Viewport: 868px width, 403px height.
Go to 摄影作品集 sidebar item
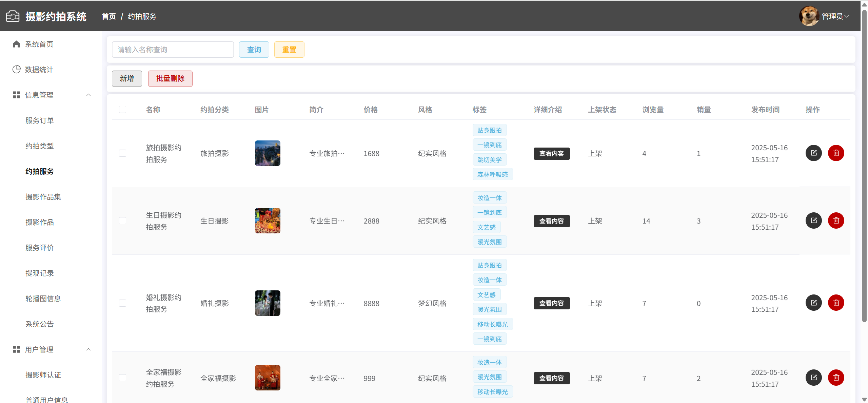click(x=43, y=197)
